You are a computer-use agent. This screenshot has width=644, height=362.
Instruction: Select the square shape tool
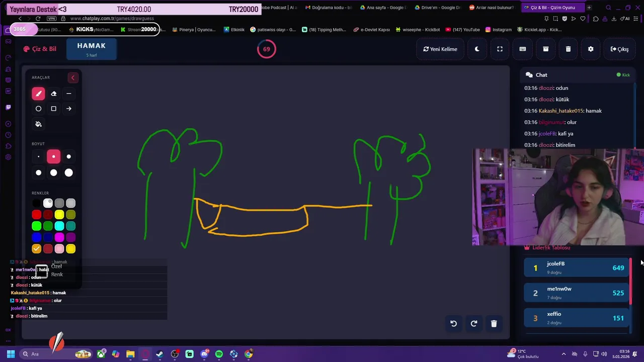(54, 109)
